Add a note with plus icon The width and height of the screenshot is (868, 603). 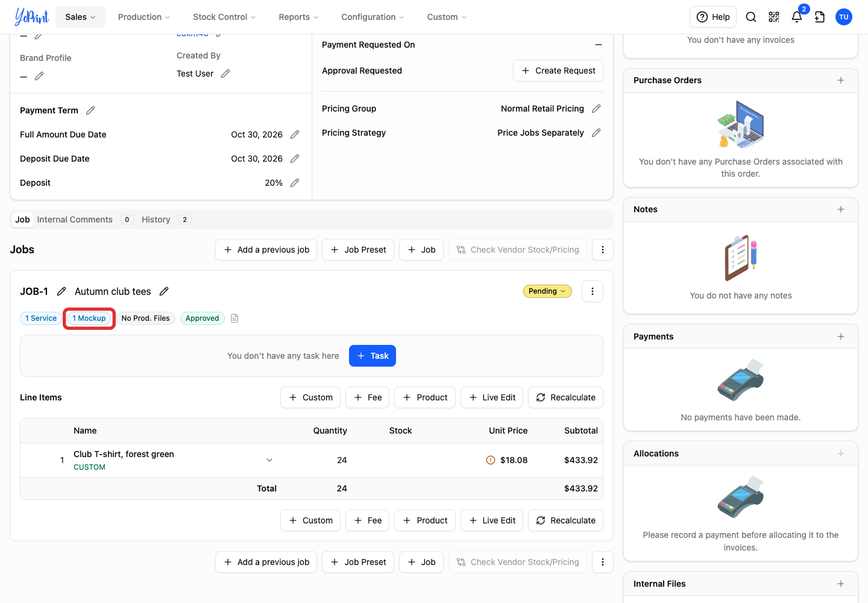pos(841,209)
